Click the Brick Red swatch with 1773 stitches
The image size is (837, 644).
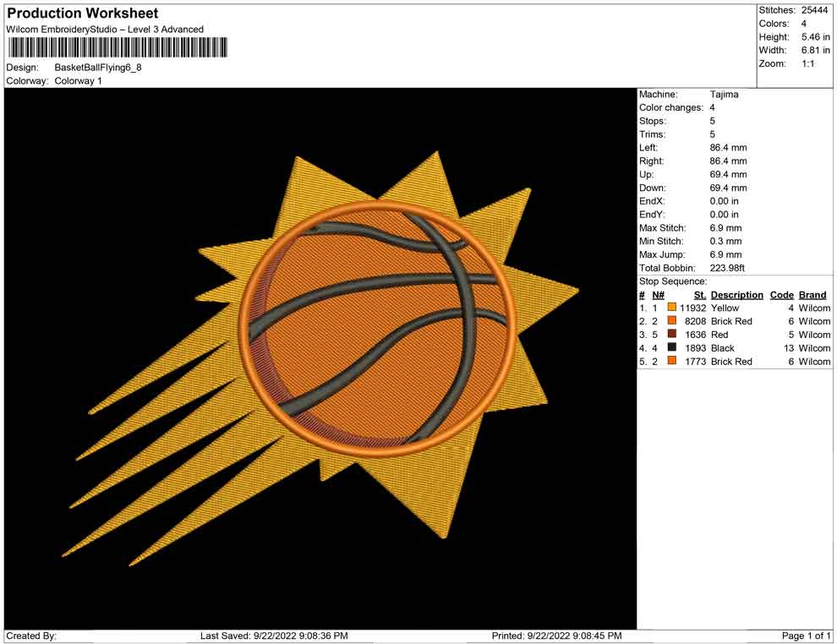click(672, 361)
